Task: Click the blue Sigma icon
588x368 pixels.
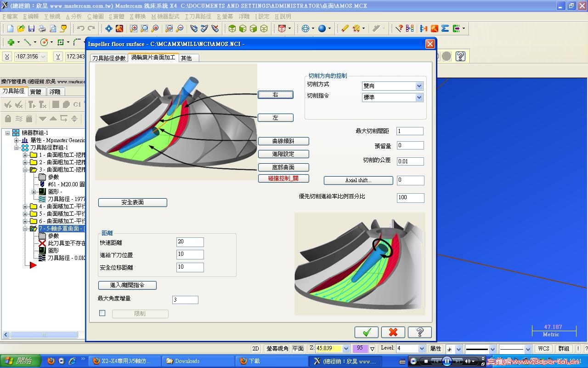Action: (445, 29)
